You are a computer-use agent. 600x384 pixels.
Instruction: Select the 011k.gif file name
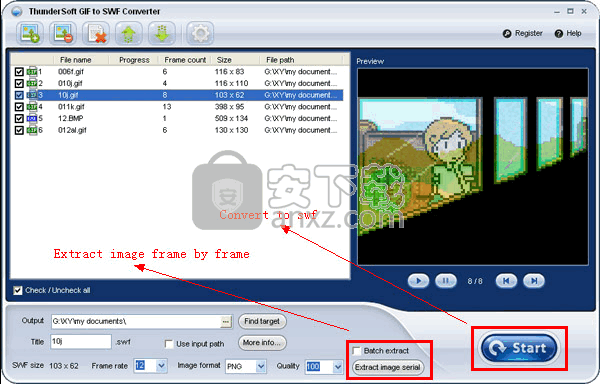click(x=71, y=107)
